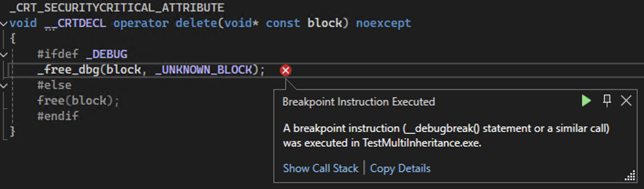Screen dimensions: 644x189
Task: Place cursor on the free(block) line
Action: click(78, 100)
